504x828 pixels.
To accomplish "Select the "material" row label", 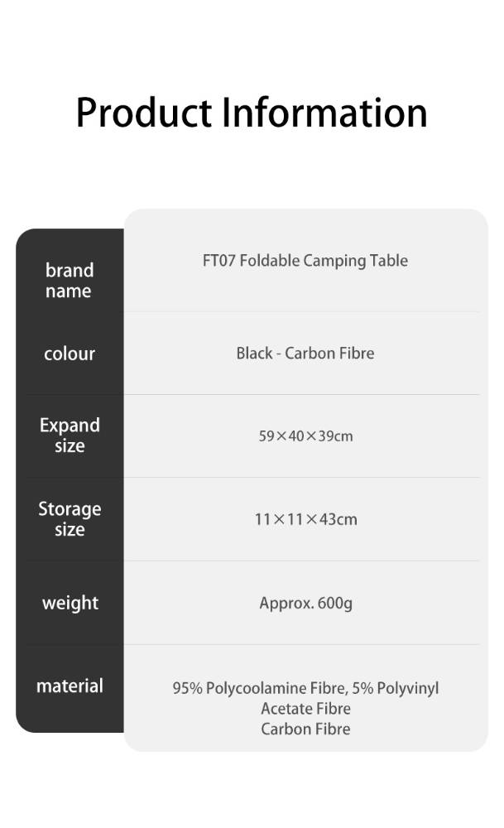I will click(70, 686).
